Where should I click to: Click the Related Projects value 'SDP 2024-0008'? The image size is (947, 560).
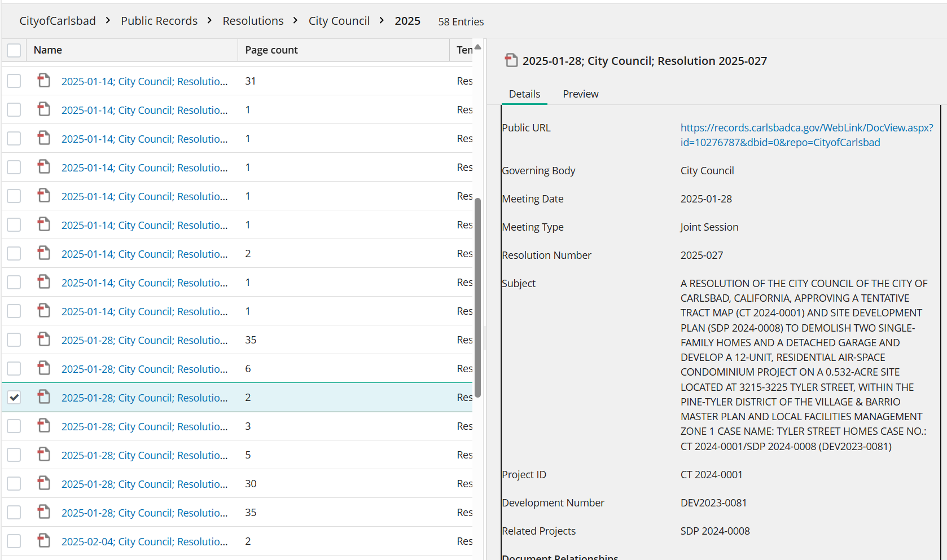pyautogui.click(x=715, y=531)
